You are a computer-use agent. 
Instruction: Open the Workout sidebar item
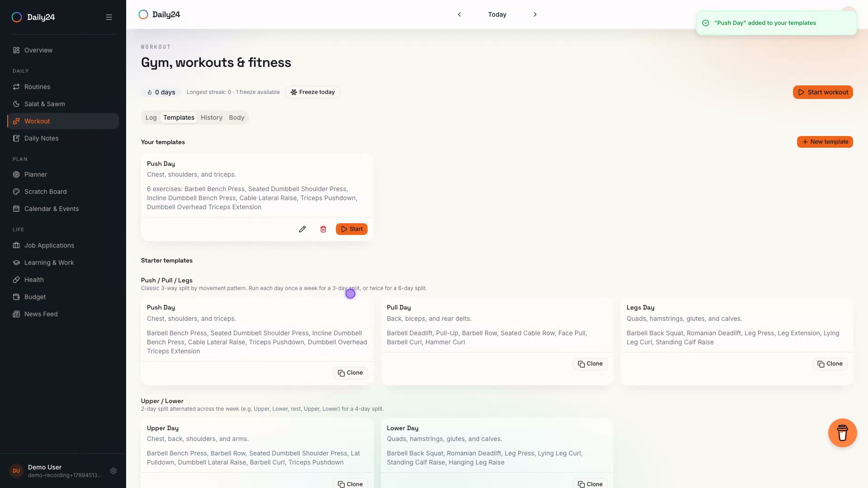[x=63, y=121]
